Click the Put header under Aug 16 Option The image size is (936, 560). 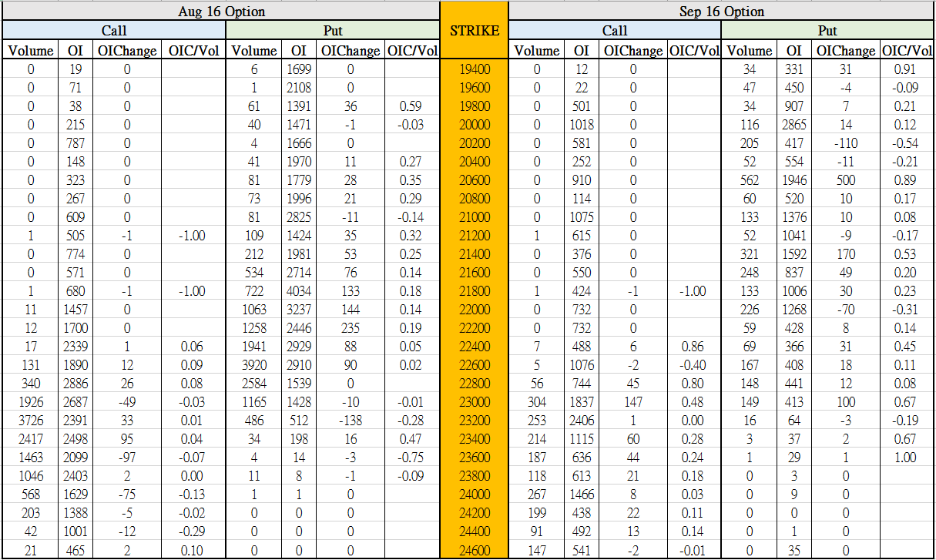[333, 31]
